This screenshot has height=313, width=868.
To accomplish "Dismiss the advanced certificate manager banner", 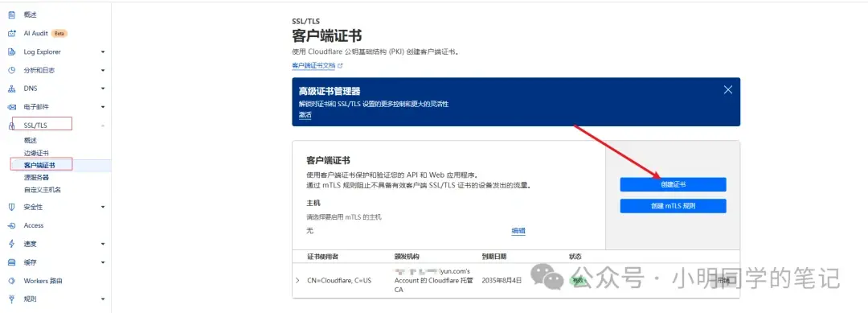I will [x=728, y=90].
